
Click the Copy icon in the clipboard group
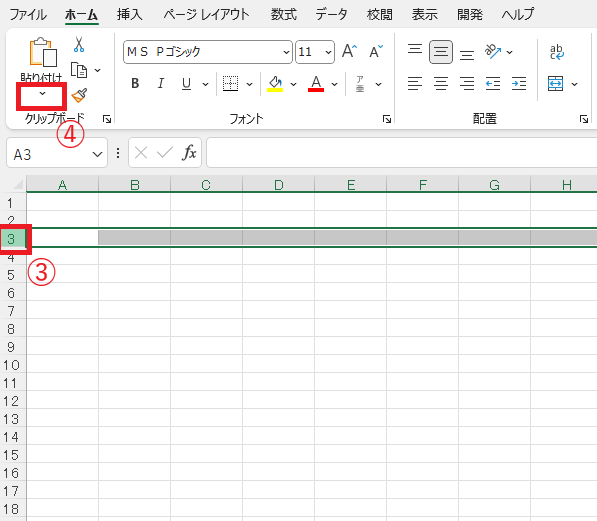tap(79, 70)
